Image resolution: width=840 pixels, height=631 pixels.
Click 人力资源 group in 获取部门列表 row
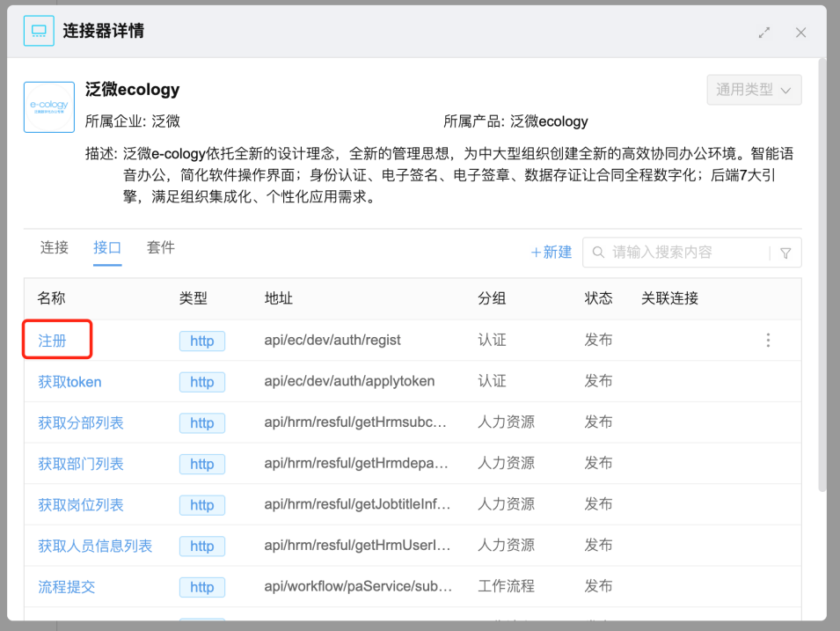click(x=507, y=463)
